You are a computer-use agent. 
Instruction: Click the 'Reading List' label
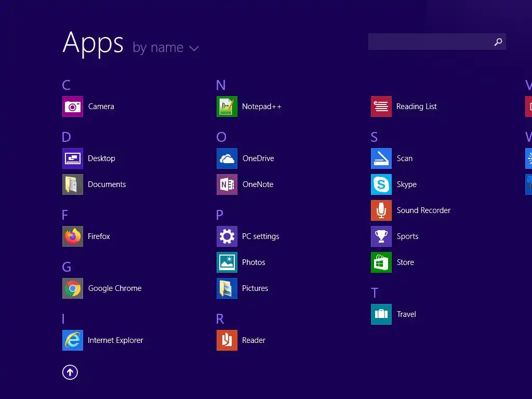tap(417, 107)
